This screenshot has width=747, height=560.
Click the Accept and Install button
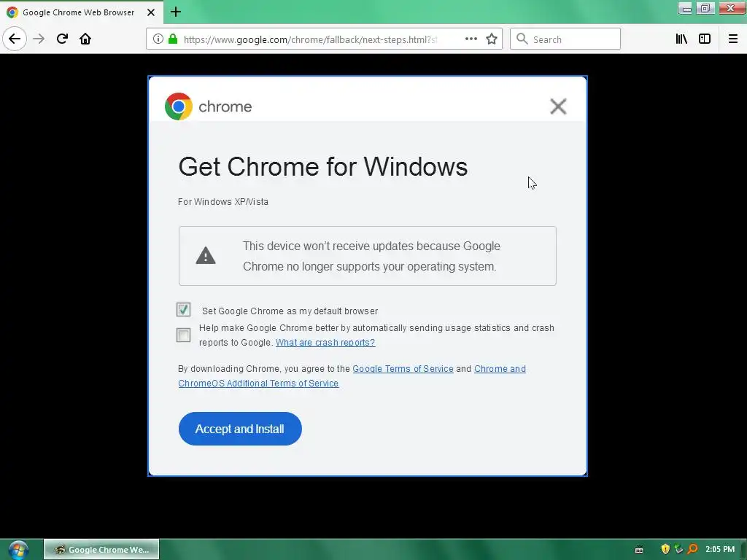click(x=240, y=429)
